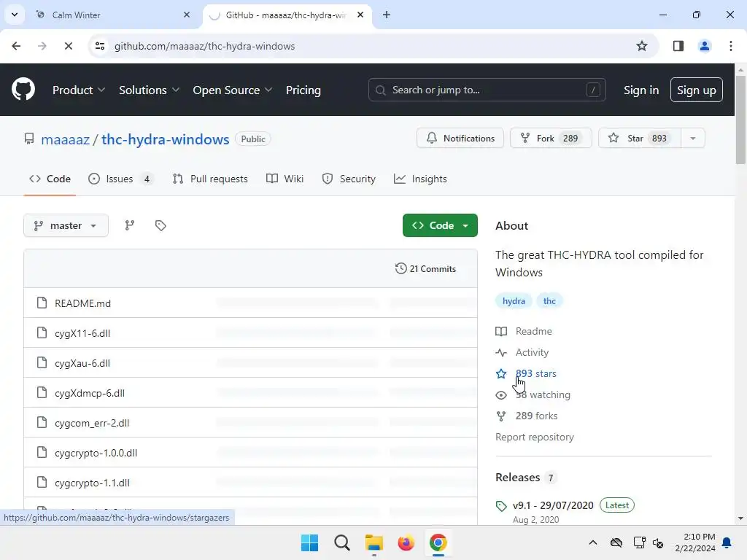Open Windows taskbar search

[341, 542]
